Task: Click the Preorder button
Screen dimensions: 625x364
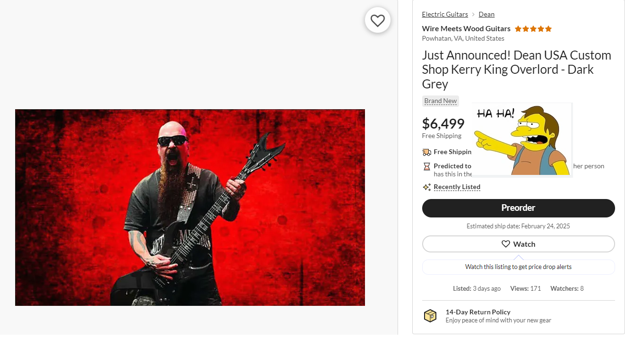Action: [518, 208]
